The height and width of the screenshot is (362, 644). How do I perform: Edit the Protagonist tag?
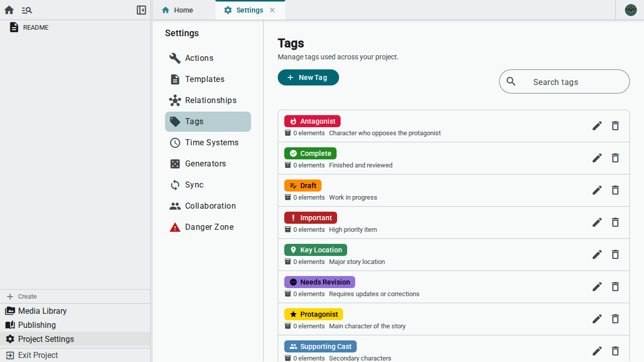597,319
